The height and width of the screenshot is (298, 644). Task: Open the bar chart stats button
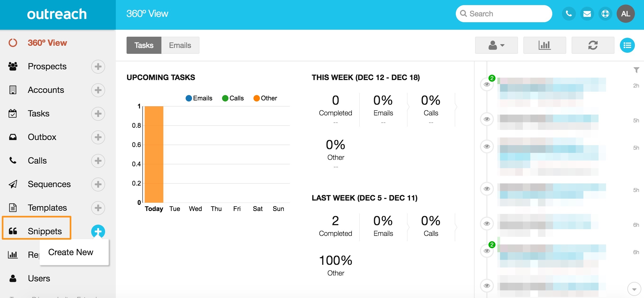click(x=545, y=45)
